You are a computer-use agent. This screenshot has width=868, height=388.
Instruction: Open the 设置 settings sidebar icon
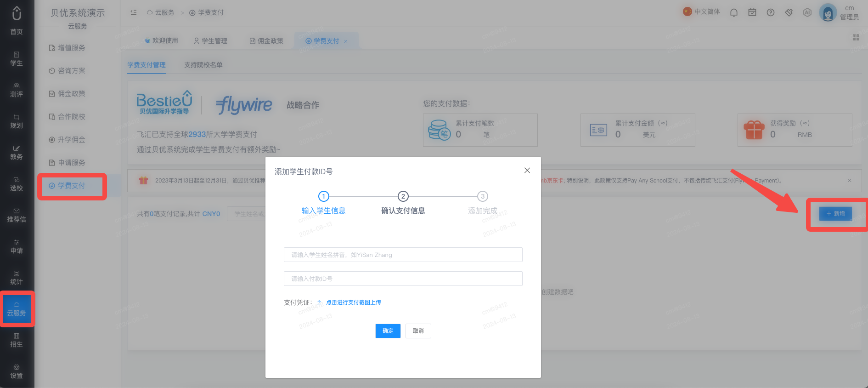[x=17, y=371]
